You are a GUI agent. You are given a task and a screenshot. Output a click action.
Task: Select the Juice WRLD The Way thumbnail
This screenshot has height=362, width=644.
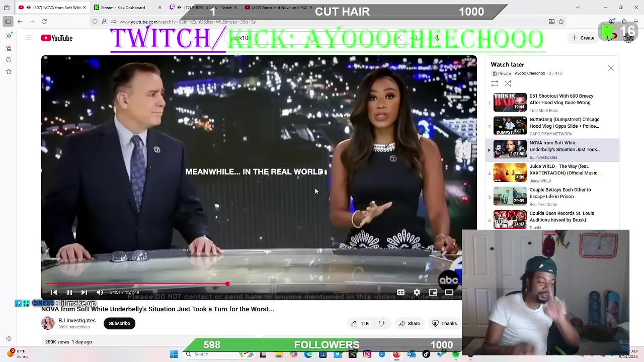pos(510,172)
